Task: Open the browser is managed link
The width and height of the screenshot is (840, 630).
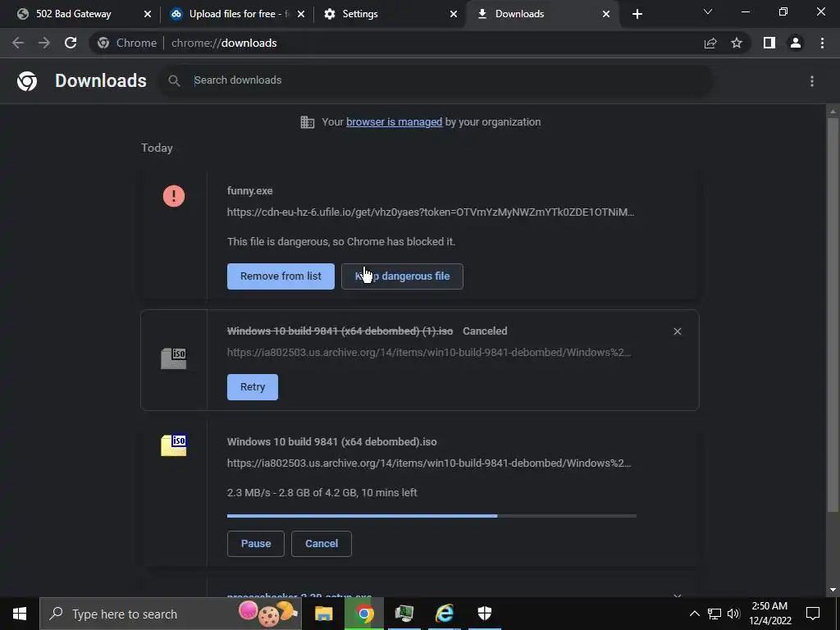Action: click(x=395, y=122)
